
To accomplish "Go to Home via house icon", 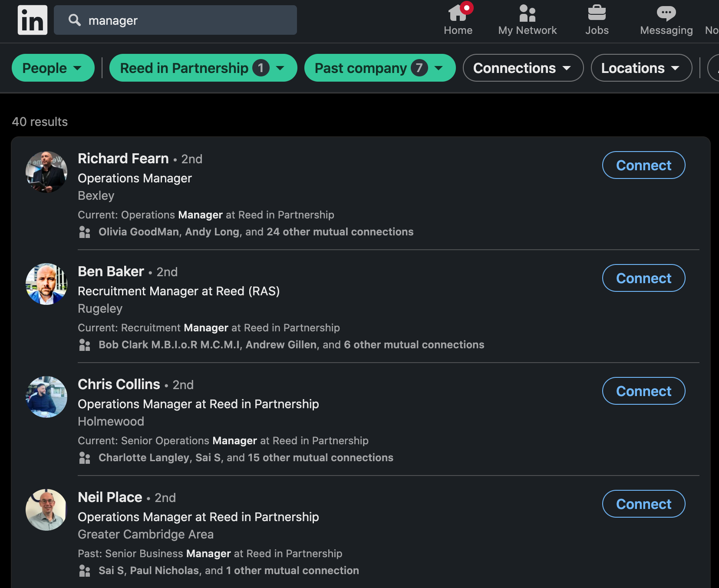I will coord(458,13).
